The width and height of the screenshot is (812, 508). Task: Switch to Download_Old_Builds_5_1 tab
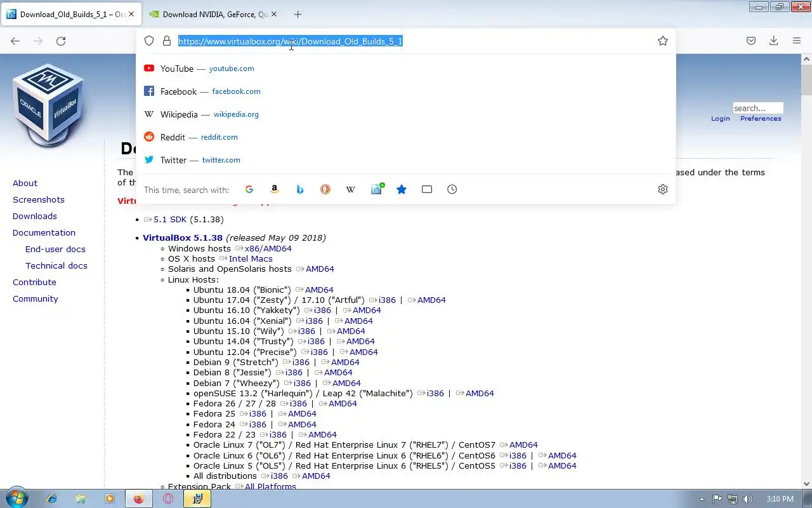(x=71, y=14)
